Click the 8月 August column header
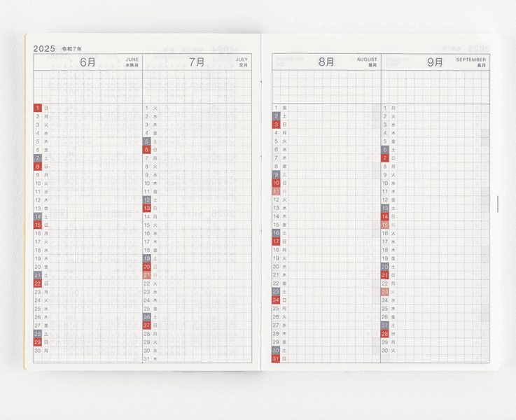The height and width of the screenshot is (420, 516). click(x=326, y=62)
